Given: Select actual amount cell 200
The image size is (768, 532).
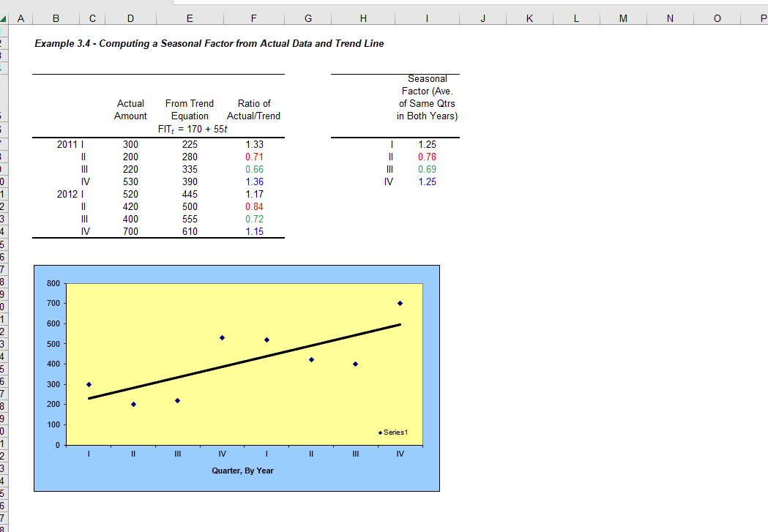Looking at the screenshot, I should (130, 157).
